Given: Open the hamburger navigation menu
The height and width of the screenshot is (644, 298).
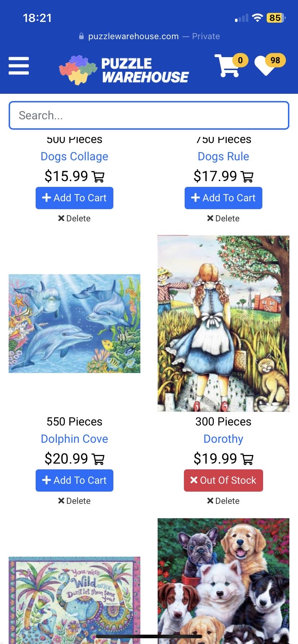Looking at the screenshot, I should pos(19,66).
